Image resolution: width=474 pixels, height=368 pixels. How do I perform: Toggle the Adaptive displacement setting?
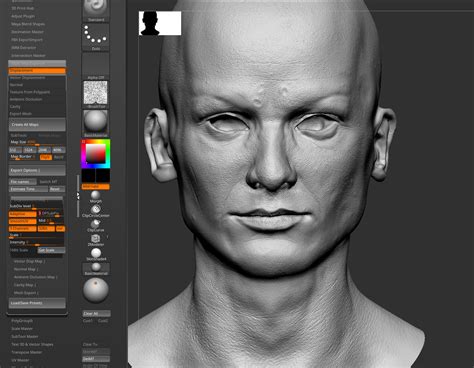23,214
